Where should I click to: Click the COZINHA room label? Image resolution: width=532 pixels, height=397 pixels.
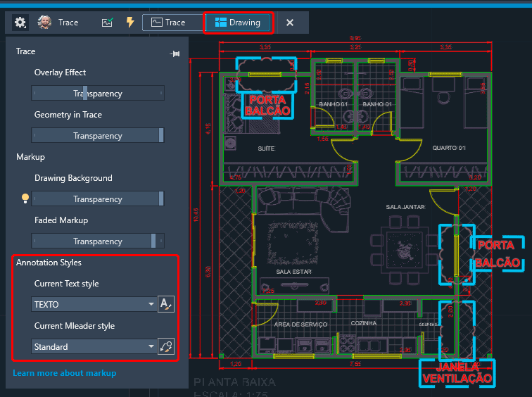[364, 323]
